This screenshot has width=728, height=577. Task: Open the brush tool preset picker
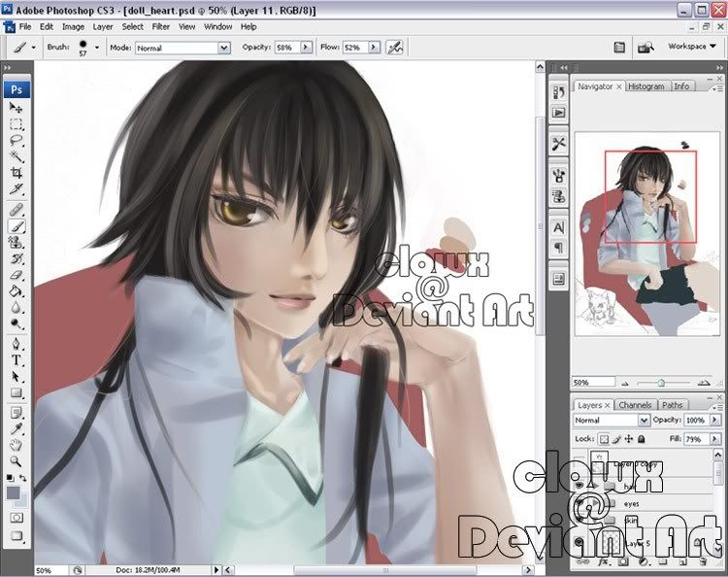(23, 48)
